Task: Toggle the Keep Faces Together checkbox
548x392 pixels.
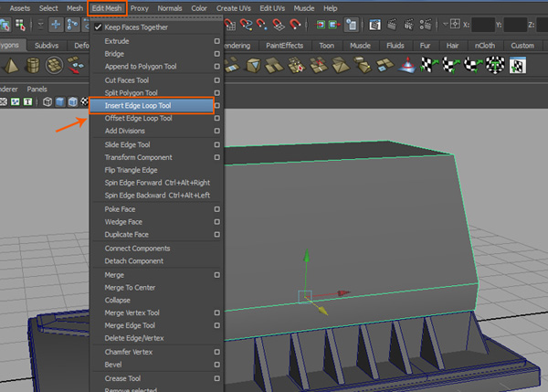Action: [98, 27]
